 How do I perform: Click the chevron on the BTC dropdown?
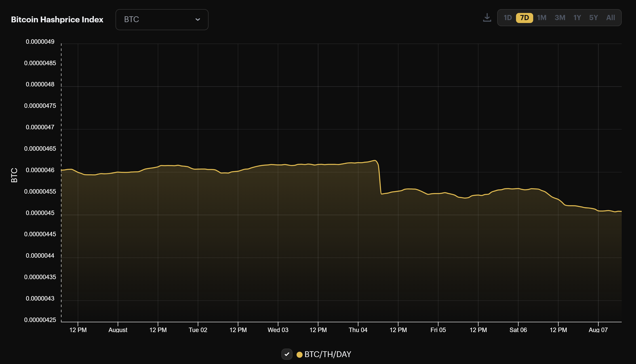coord(198,19)
